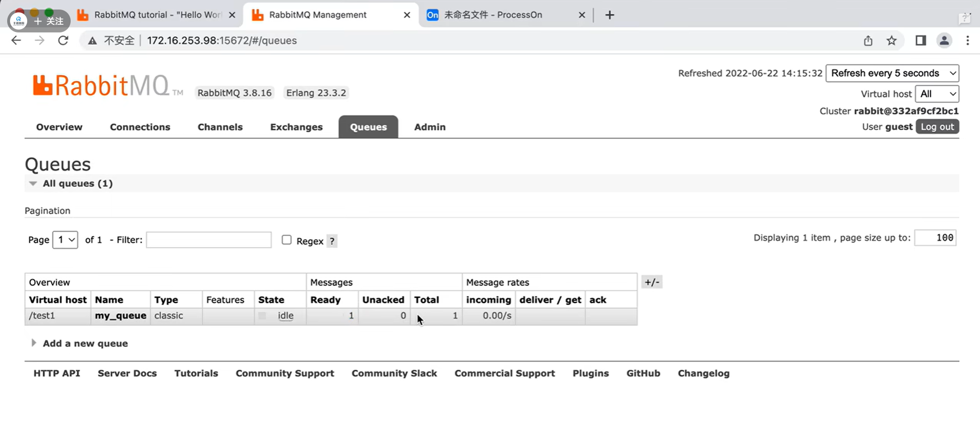980x444 pixels.
Task: Click the RabbitMQ 3.8.16 version badge
Action: coord(234,93)
